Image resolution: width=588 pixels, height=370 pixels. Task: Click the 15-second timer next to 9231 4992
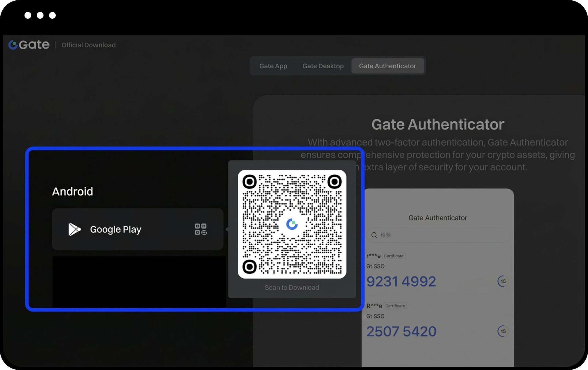pyautogui.click(x=503, y=281)
